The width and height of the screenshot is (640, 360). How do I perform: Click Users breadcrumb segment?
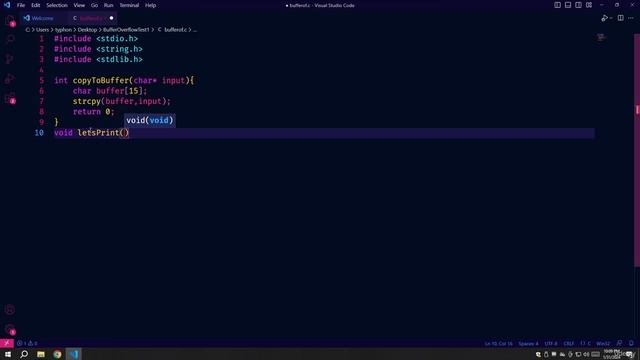pyautogui.click(x=42, y=30)
